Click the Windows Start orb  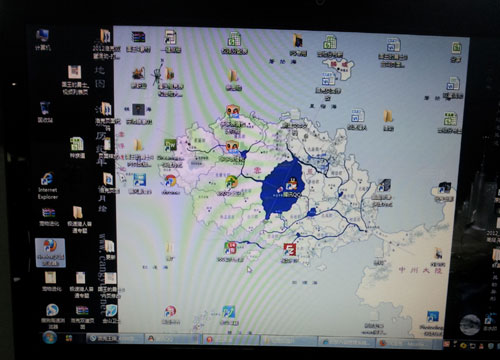(49, 338)
